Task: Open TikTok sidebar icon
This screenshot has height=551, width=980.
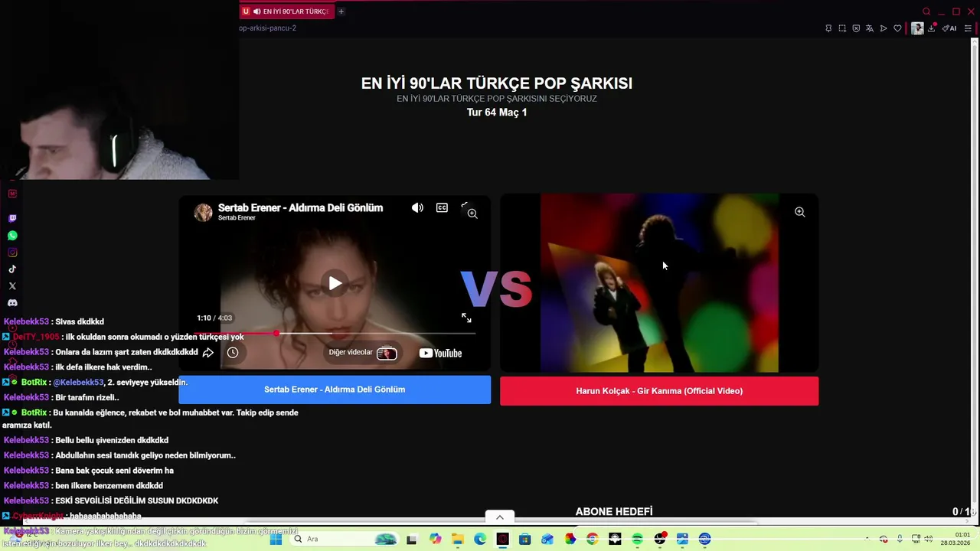Action: click(12, 269)
